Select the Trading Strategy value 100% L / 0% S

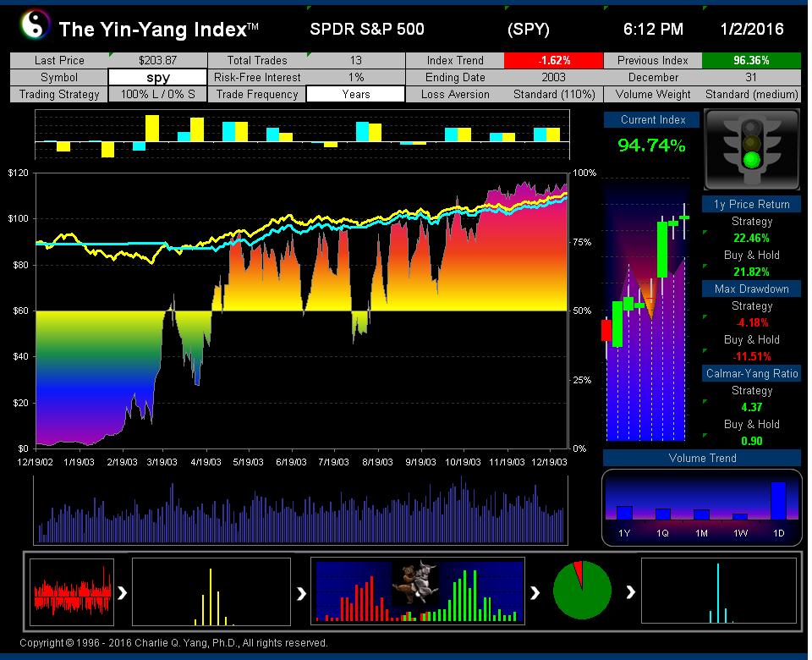(158, 94)
